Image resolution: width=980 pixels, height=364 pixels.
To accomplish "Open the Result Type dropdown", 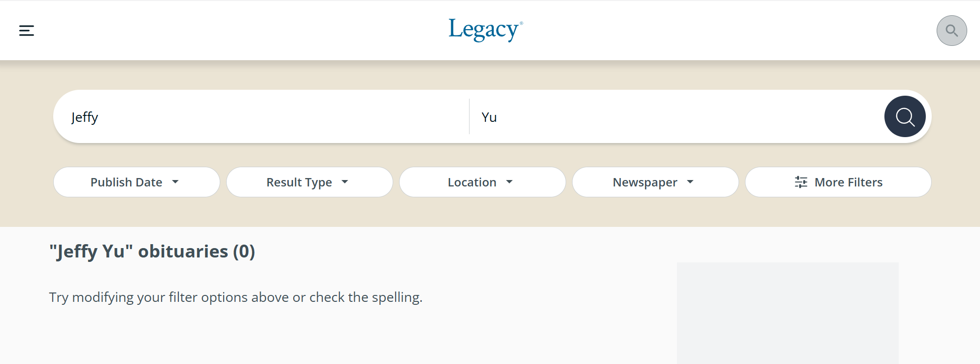I will pos(299,182).
